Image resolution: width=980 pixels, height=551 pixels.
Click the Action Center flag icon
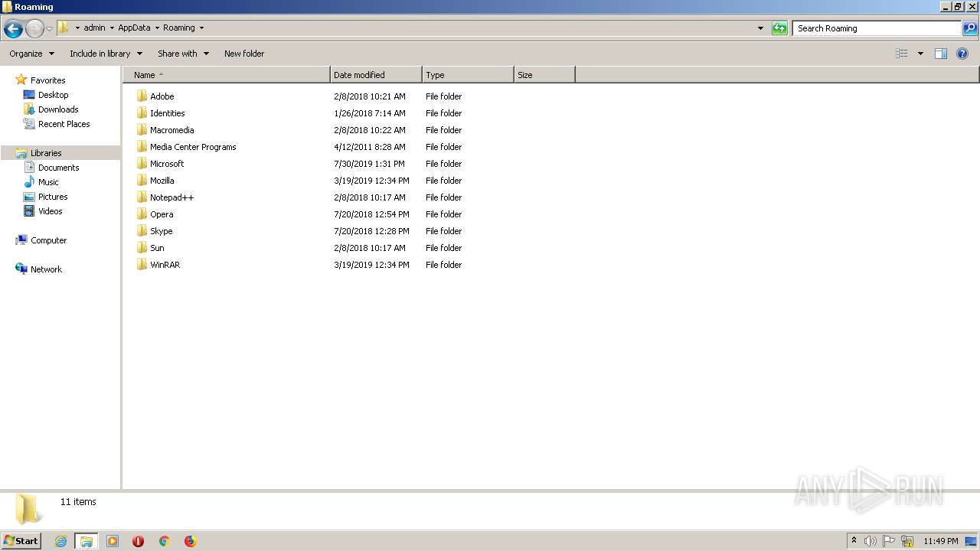coord(889,541)
